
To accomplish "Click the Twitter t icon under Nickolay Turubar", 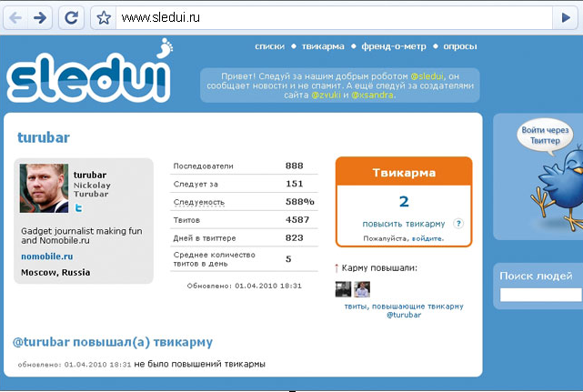I will point(78,207).
